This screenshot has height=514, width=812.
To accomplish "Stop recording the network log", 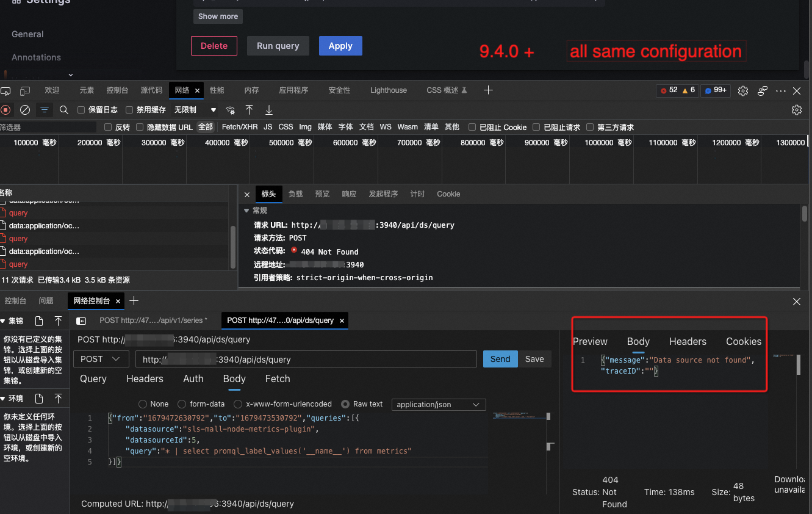I will (x=6, y=110).
